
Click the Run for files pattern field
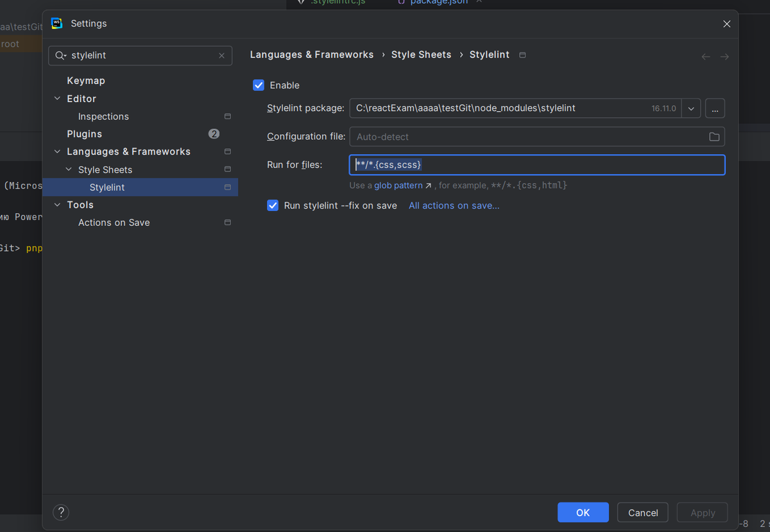click(537, 165)
